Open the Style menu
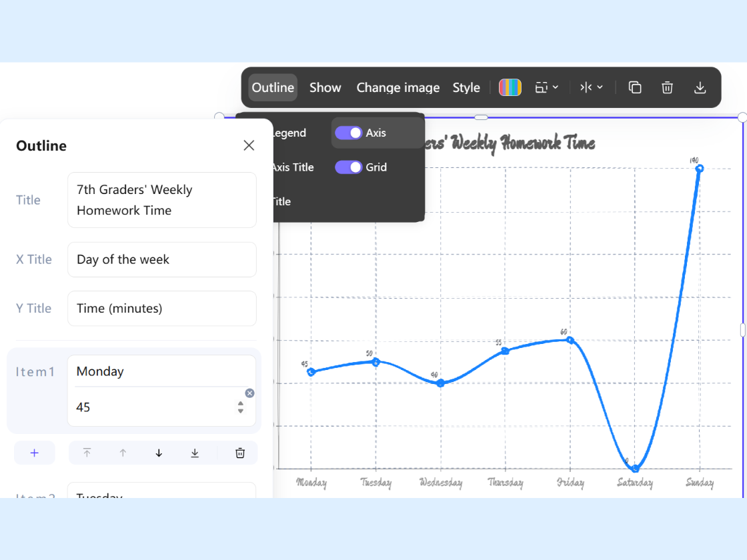Screen dimensions: 747x560 tap(466, 87)
